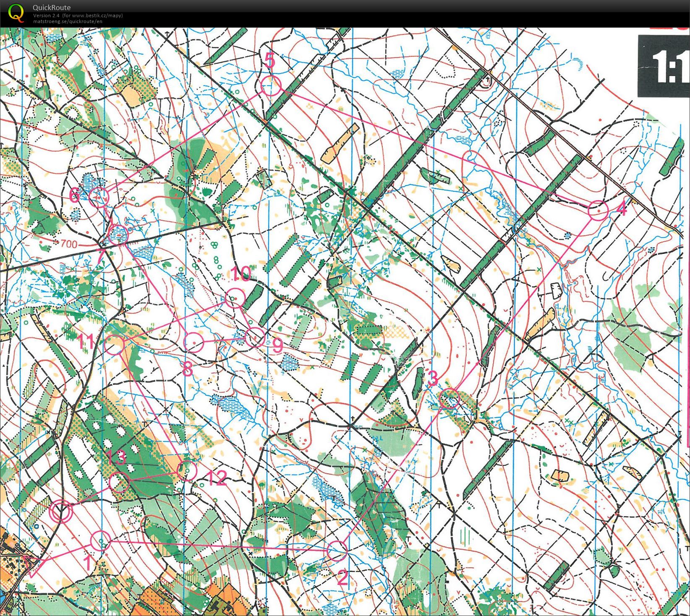Click control circle 13 on the course

point(119,483)
